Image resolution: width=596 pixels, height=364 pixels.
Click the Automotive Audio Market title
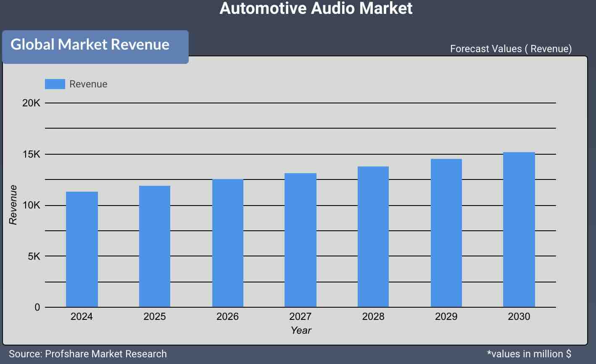[x=316, y=8]
